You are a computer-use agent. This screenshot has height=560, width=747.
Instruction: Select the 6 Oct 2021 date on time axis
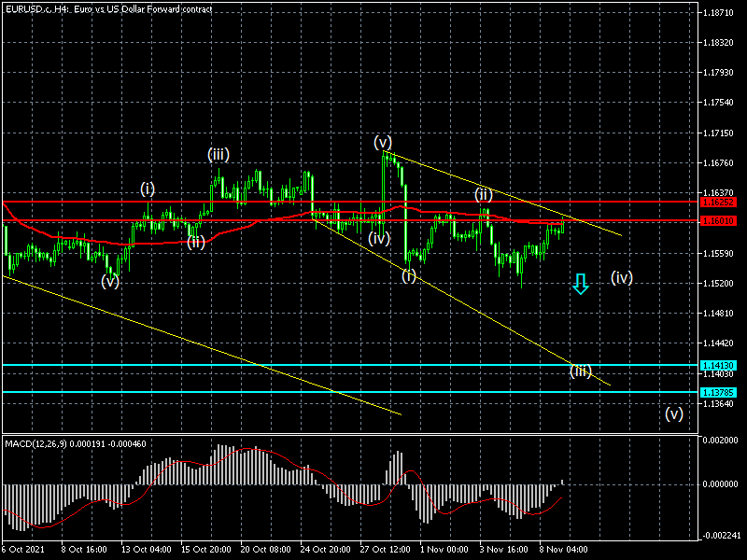tap(21, 551)
